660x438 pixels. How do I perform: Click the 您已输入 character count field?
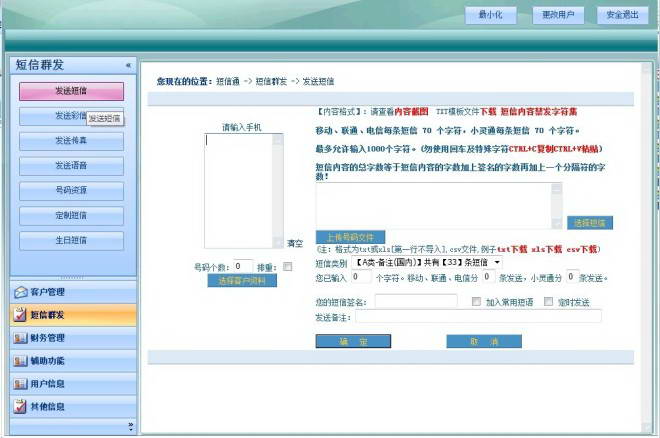362,277
